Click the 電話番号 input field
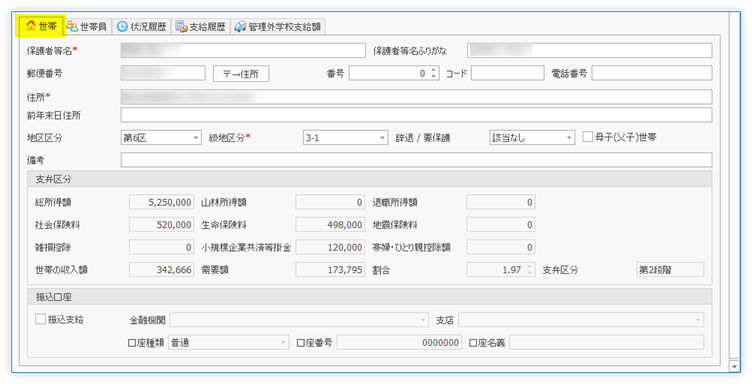 (x=652, y=73)
